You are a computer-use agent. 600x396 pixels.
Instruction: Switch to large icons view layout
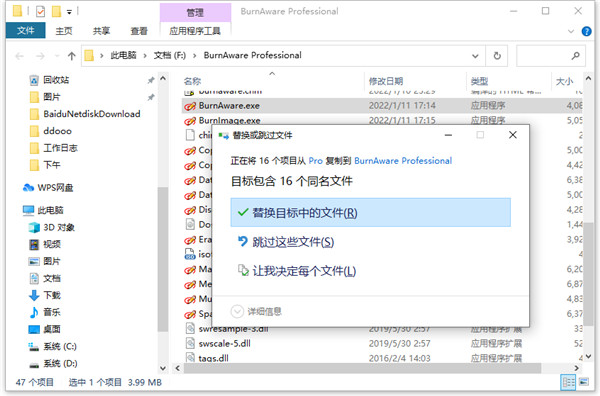(x=584, y=382)
